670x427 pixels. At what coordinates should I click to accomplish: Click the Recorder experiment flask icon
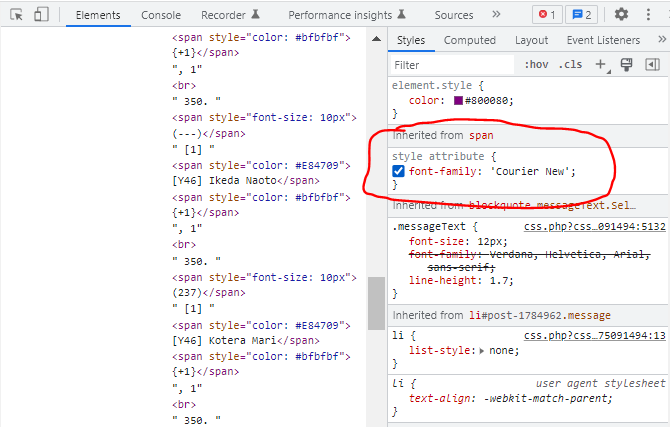pyautogui.click(x=256, y=14)
